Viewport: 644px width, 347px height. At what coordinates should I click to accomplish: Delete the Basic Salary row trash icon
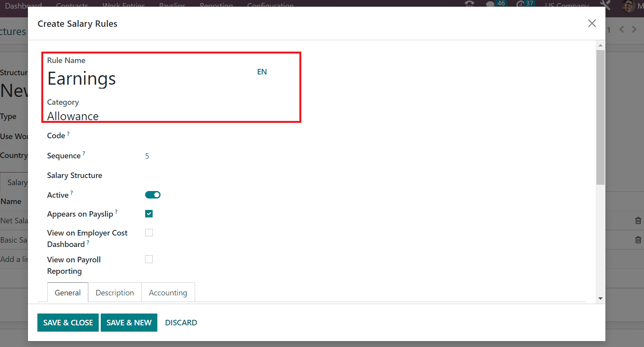(x=638, y=239)
